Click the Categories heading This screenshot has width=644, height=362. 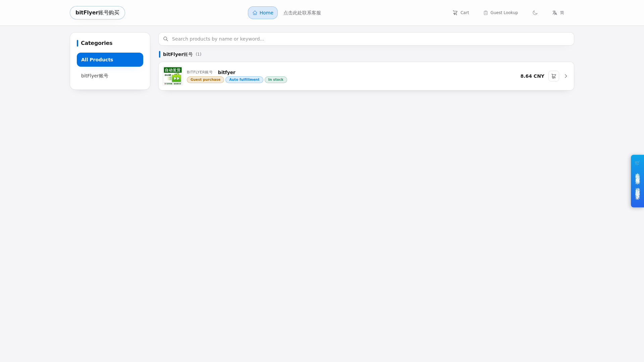[97, 43]
